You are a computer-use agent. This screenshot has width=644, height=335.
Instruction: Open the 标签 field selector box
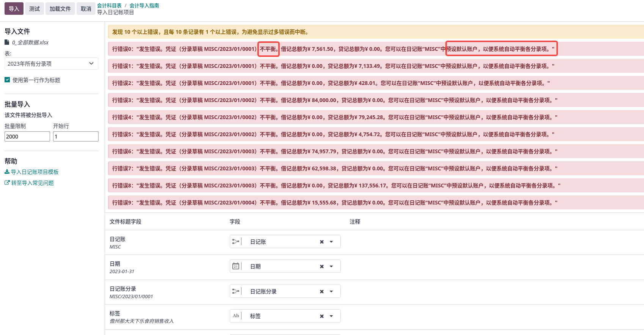[x=285, y=316]
